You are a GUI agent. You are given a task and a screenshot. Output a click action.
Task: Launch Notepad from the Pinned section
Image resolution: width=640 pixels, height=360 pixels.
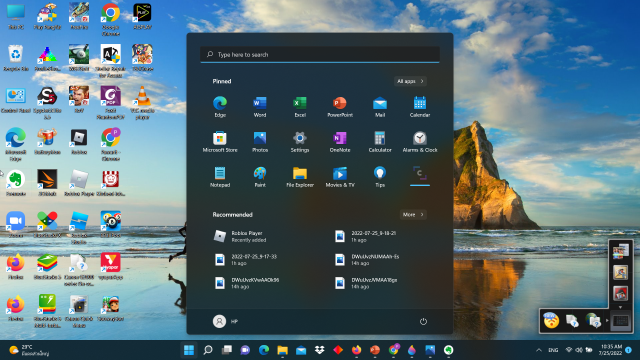pyautogui.click(x=220, y=177)
